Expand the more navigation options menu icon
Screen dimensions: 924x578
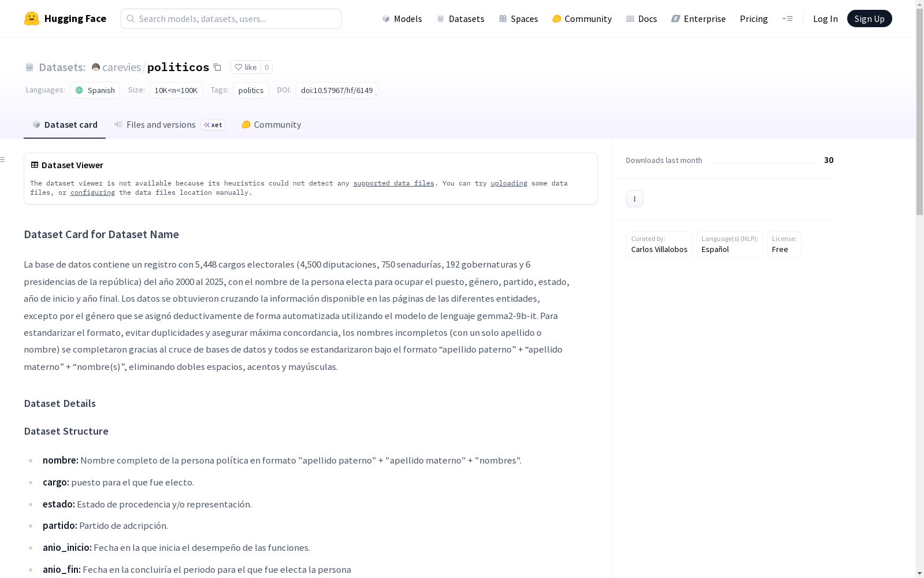click(x=787, y=18)
